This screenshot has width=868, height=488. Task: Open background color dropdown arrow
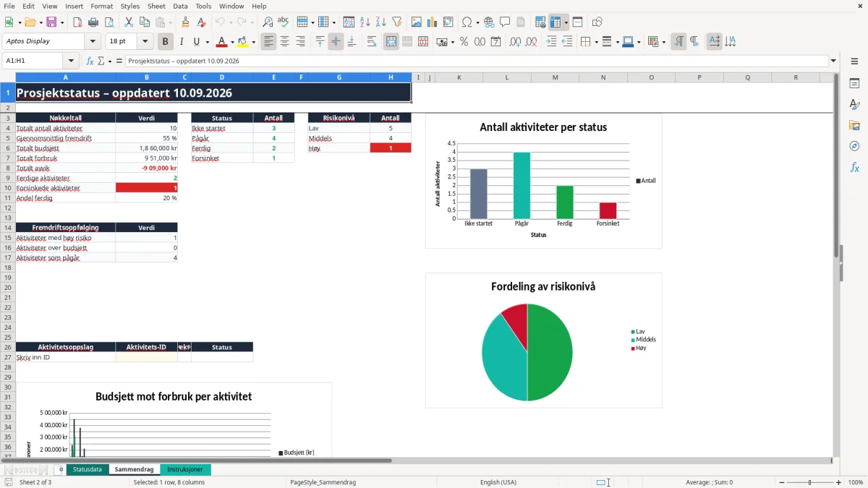(254, 42)
